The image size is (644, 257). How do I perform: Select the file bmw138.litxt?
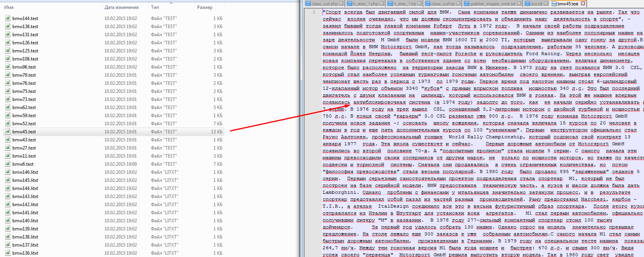[x=25, y=237]
